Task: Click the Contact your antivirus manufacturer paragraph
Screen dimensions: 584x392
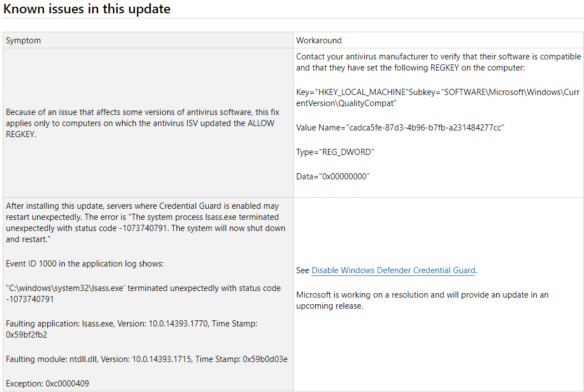Action: coord(439,62)
